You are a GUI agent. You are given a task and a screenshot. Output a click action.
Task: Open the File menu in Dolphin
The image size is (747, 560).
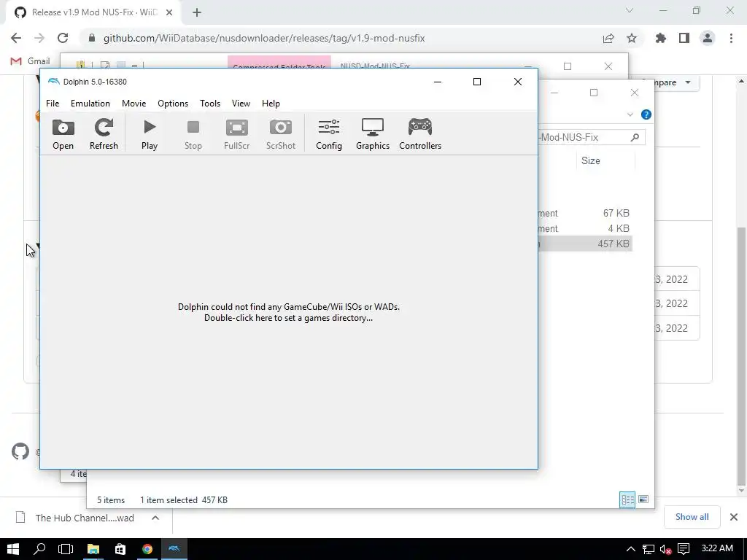coord(53,104)
